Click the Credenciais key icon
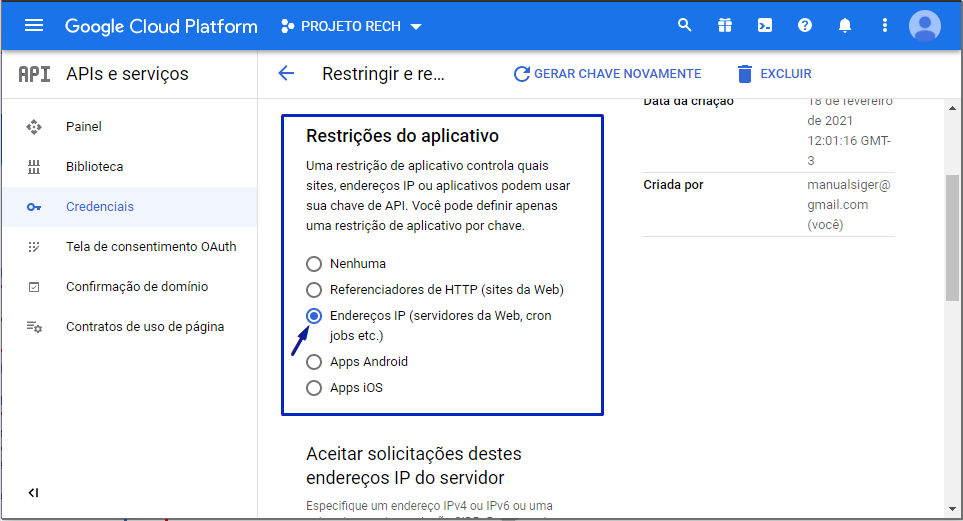Image resolution: width=963 pixels, height=521 pixels. coord(34,207)
